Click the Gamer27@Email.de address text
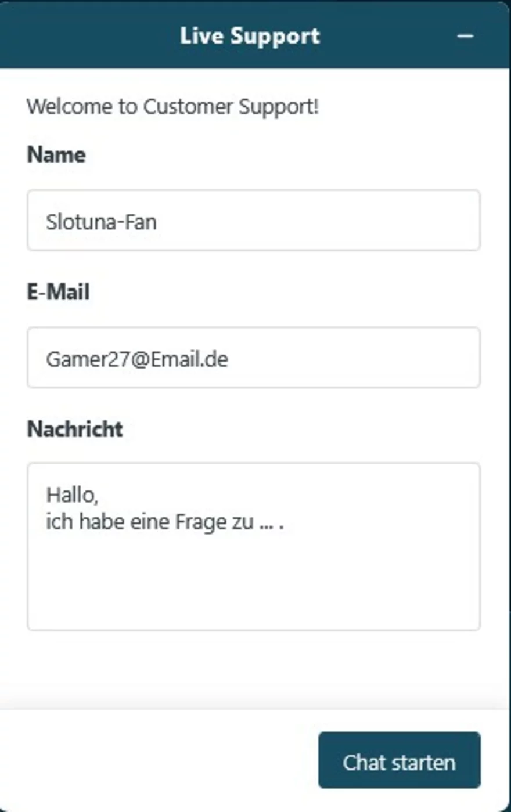This screenshot has height=812, width=511. pyautogui.click(x=137, y=359)
